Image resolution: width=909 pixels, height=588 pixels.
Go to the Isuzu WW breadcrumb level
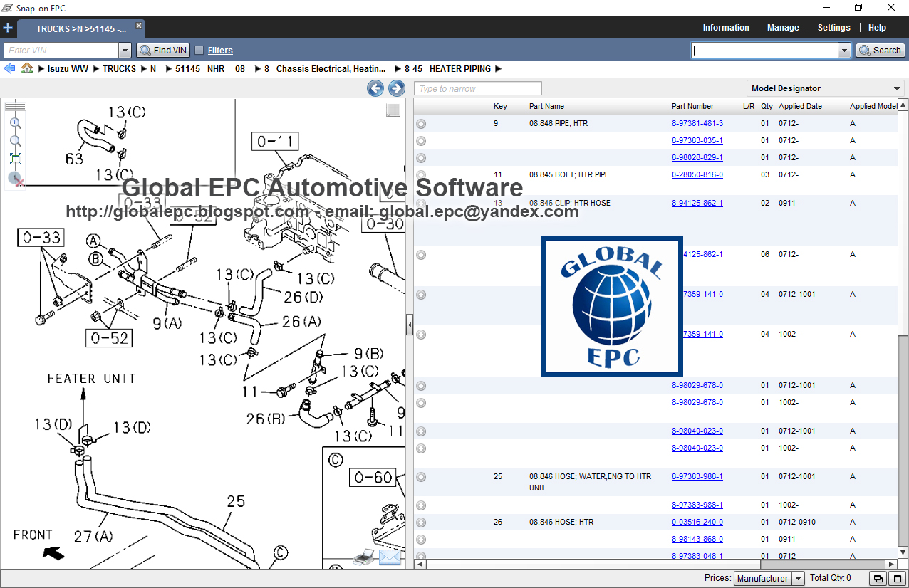(68, 69)
